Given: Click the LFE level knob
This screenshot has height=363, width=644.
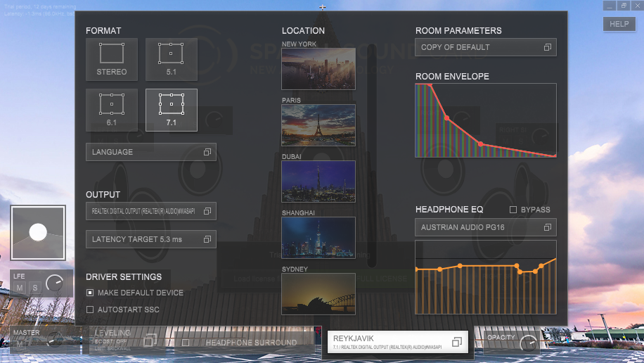Looking at the screenshot, I should (54, 284).
